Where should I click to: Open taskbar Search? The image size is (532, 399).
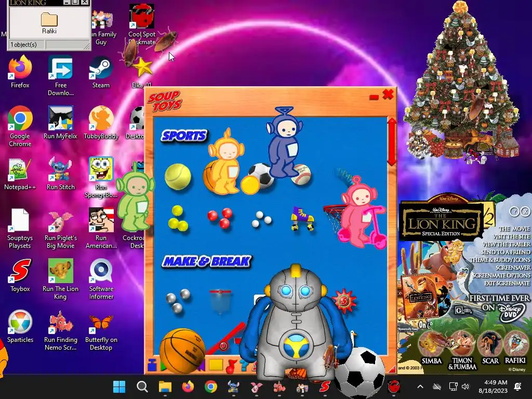pyautogui.click(x=142, y=387)
